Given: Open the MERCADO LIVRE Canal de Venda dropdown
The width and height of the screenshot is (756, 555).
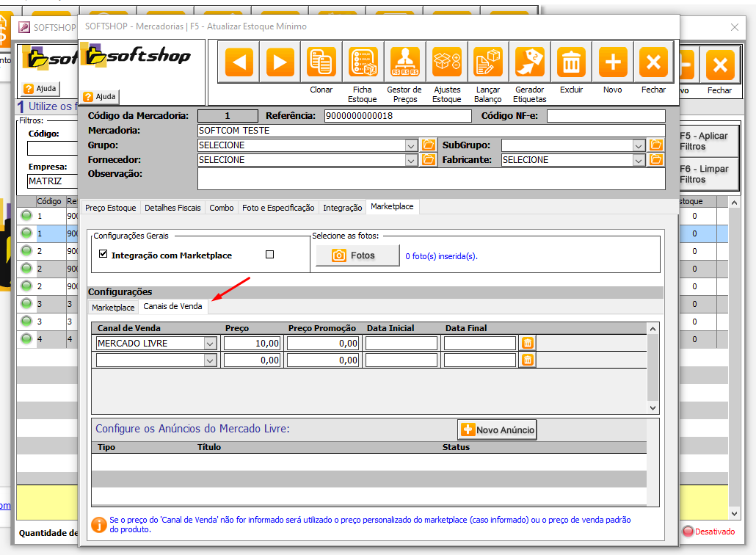Looking at the screenshot, I should click(210, 343).
